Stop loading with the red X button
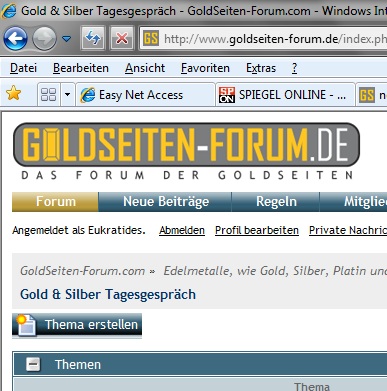Viewport: 387px width, 391px height. pos(122,39)
